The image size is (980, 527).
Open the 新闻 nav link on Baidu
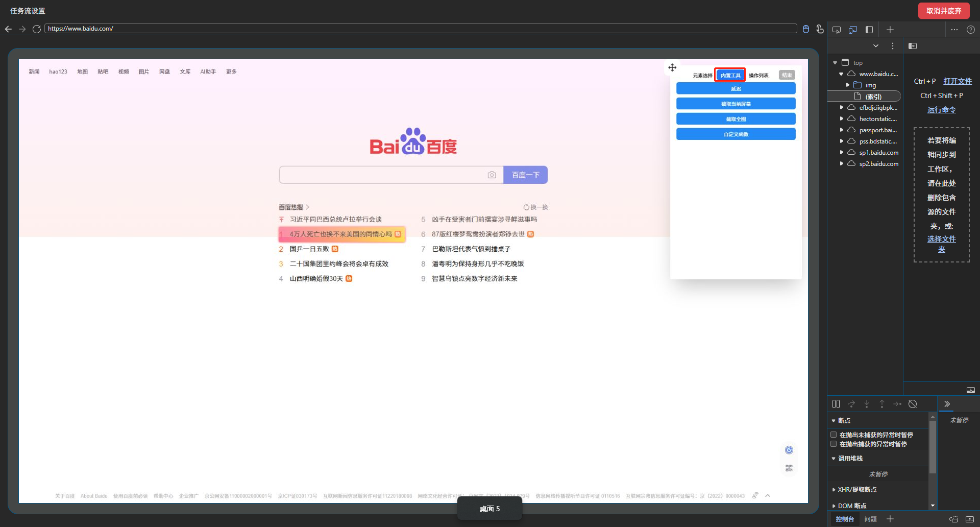click(34, 72)
